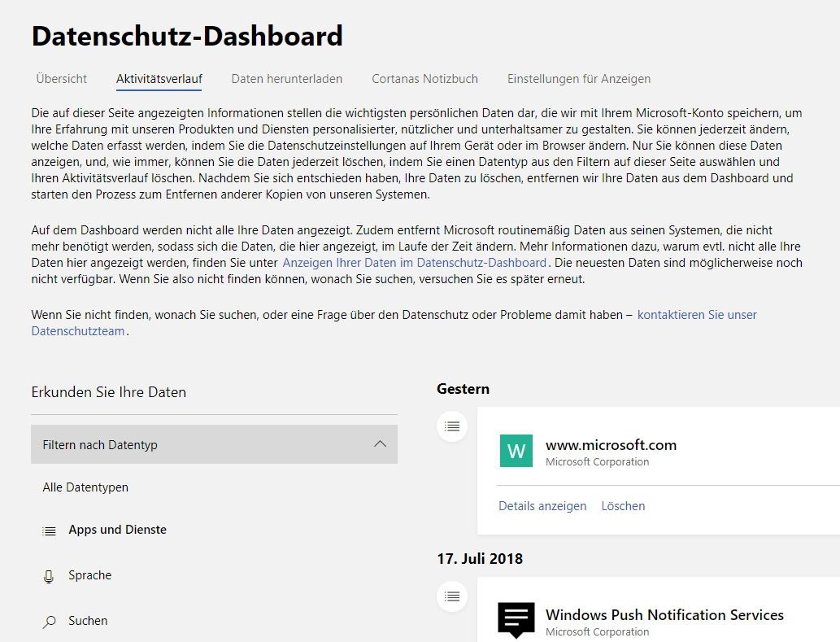Viewport: 840px width, 642px height.
Task: Click the microphone icon next to Sprache
Action: [49, 575]
